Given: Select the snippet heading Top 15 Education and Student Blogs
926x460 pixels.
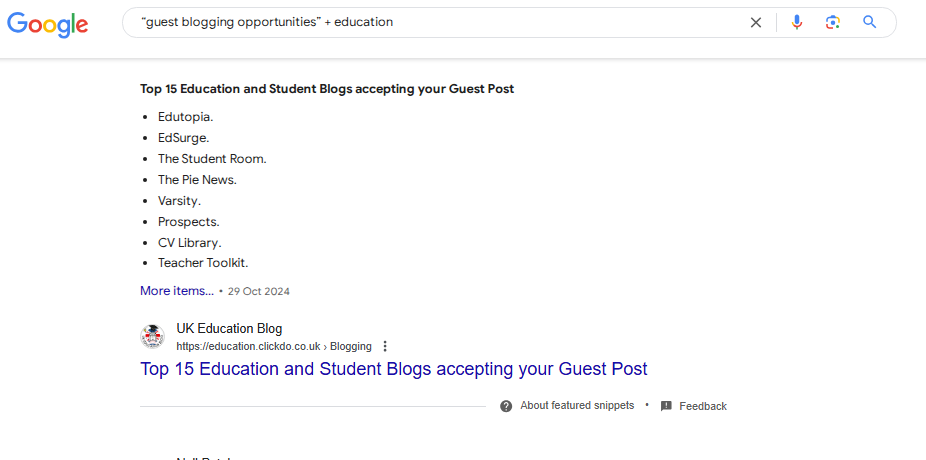Looking at the screenshot, I should (x=327, y=89).
